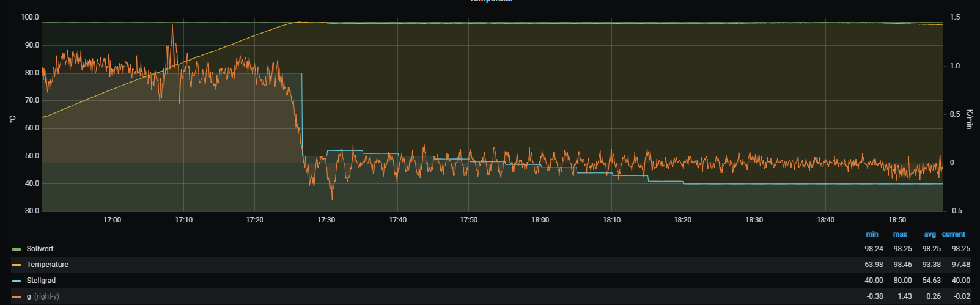Click the cyan Stellgrad legend color swatch

[17, 281]
